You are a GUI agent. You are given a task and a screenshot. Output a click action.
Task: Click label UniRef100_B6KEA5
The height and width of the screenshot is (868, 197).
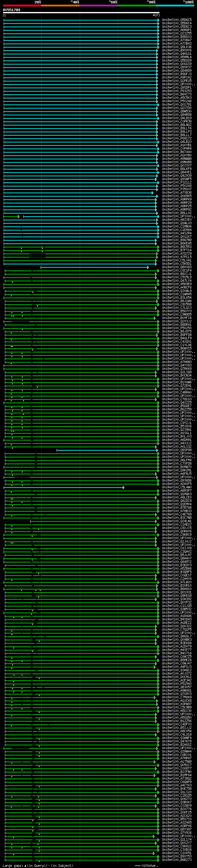point(177,243)
